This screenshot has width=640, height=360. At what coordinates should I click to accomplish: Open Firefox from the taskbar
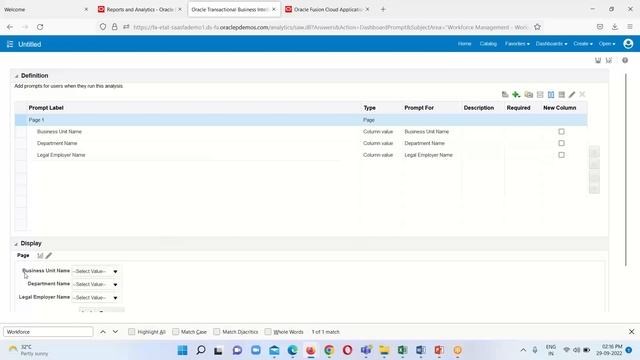tap(311, 350)
